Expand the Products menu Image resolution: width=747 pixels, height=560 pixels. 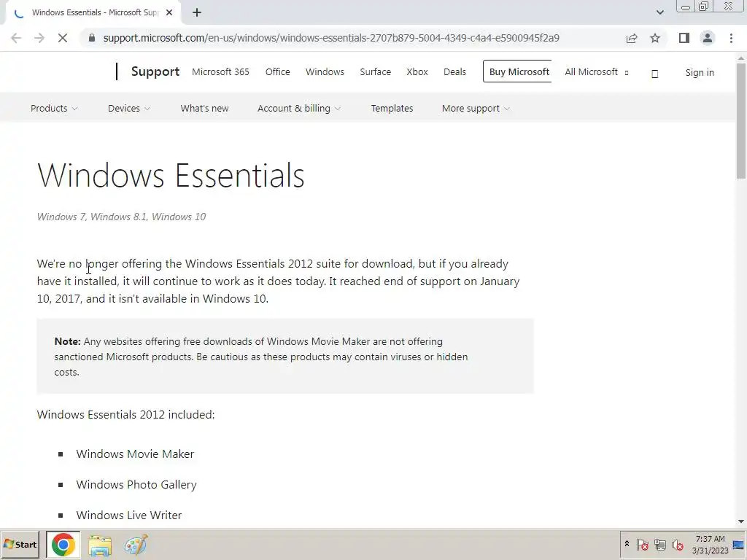coord(54,108)
